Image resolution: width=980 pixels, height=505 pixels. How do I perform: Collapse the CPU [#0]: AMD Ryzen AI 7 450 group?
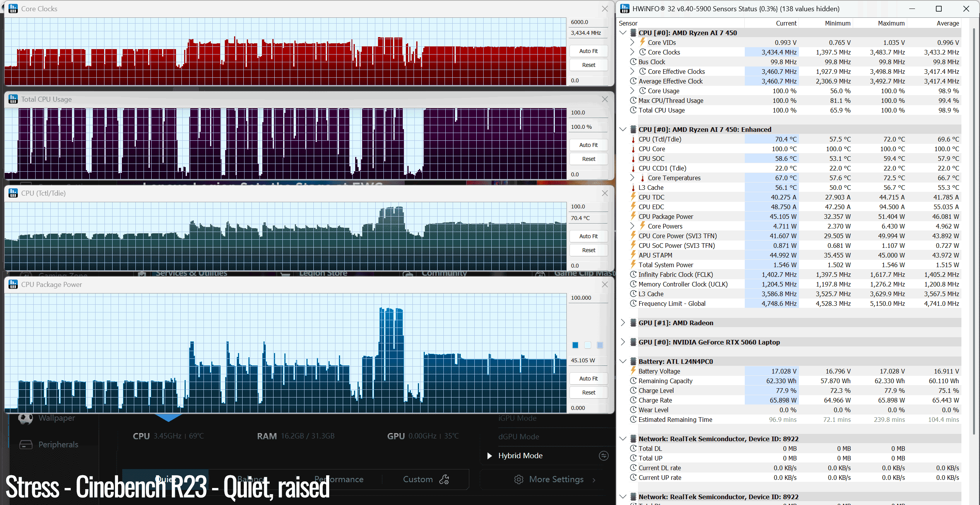623,32
